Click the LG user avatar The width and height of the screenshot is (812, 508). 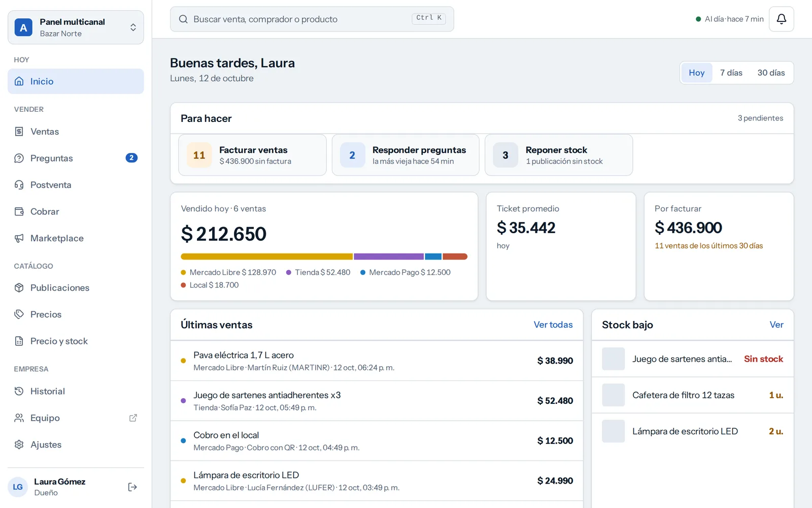click(18, 487)
